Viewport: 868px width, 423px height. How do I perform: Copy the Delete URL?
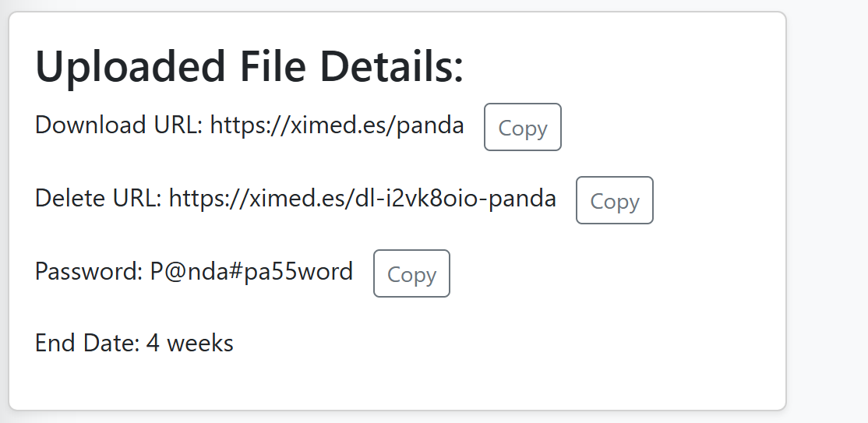pos(614,200)
